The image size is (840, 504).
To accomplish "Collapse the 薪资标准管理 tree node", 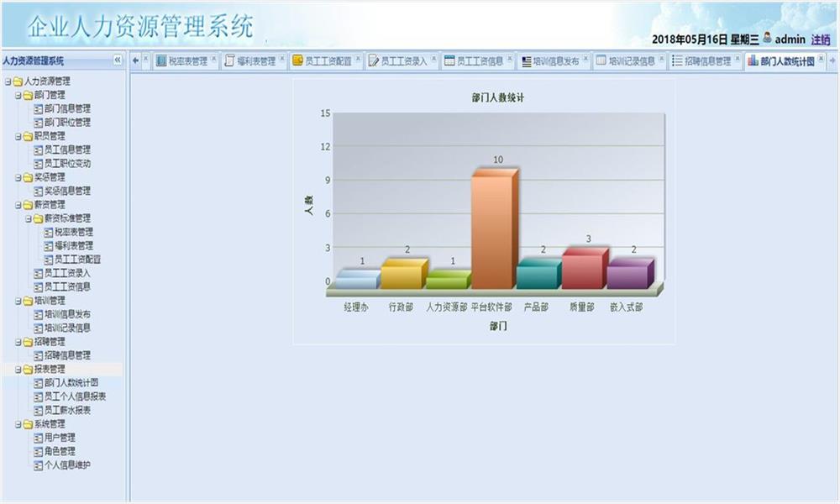I will point(28,218).
